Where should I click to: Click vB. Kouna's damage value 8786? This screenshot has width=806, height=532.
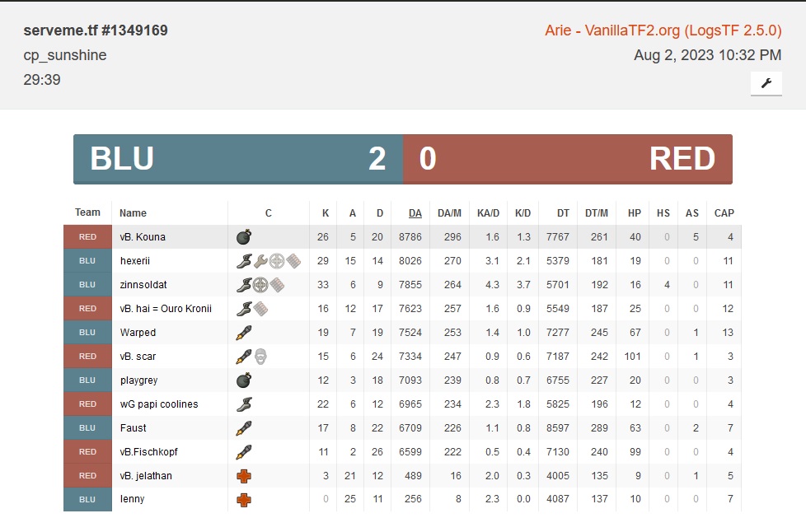tap(410, 237)
